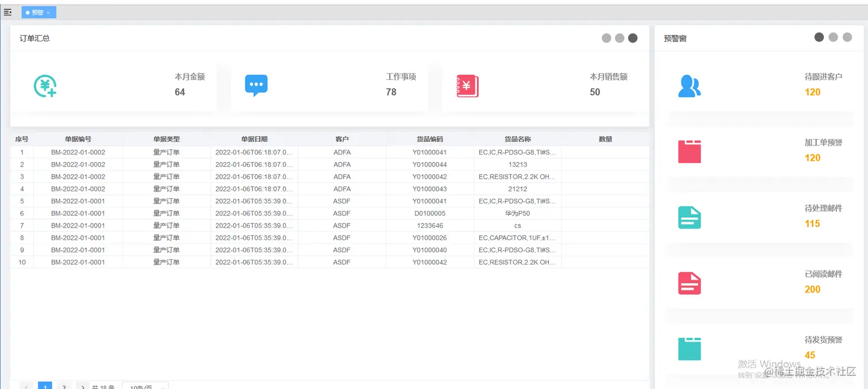The height and width of the screenshot is (389, 868).
Task: Click the 预警窗 panel title
Action: pyautogui.click(x=675, y=38)
